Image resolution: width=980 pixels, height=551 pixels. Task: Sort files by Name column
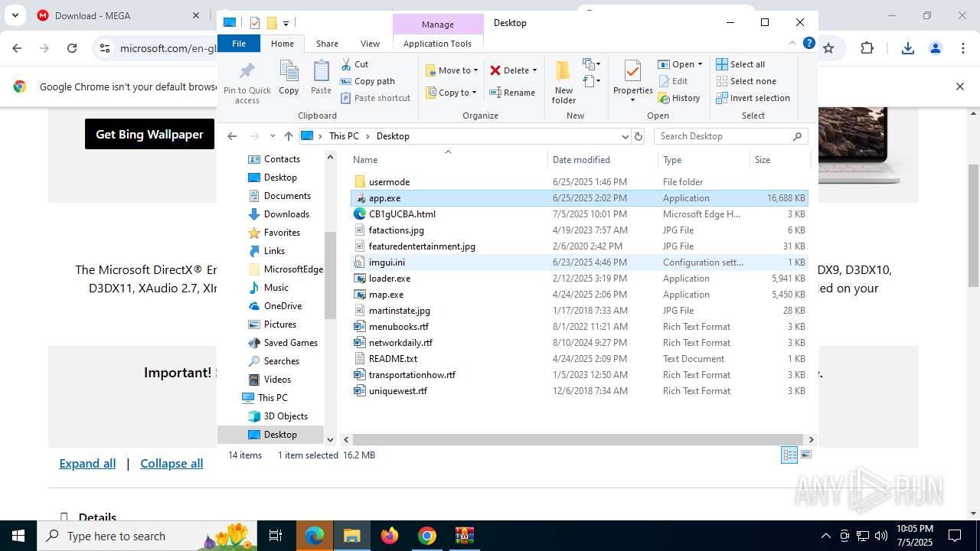(x=448, y=160)
